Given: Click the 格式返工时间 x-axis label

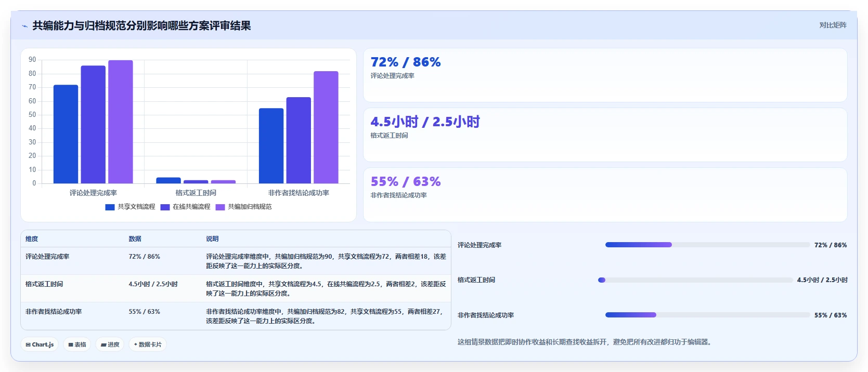Looking at the screenshot, I should pos(196,193).
